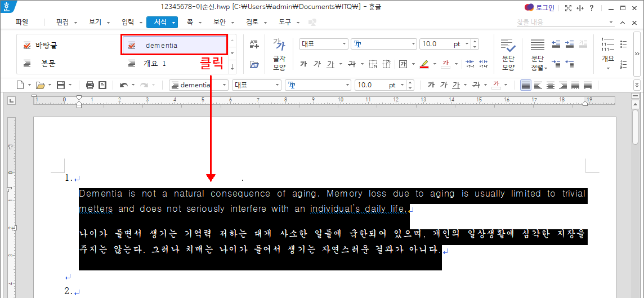Open the 글자 모양 character shape dialog
The width and height of the screenshot is (644, 298).
(279, 54)
